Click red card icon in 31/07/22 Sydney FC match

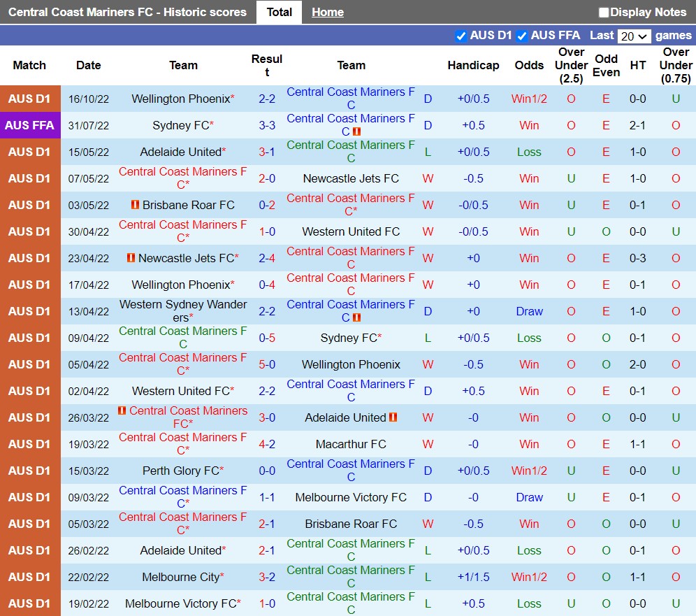point(356,131)
